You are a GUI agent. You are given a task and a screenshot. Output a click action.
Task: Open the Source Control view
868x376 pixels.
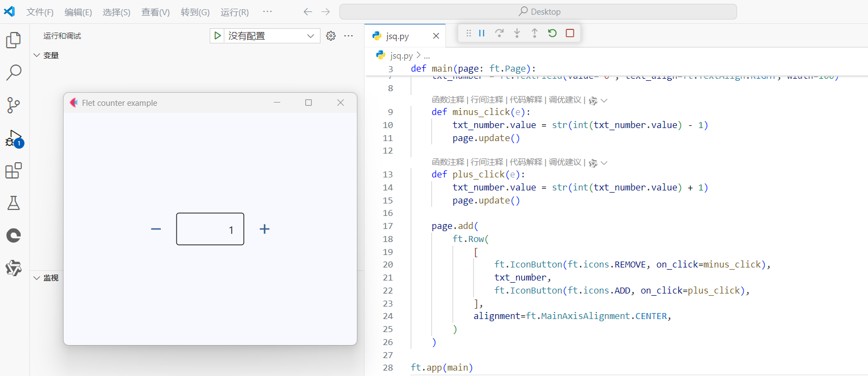pyautogui.click(x=14, y=105)
